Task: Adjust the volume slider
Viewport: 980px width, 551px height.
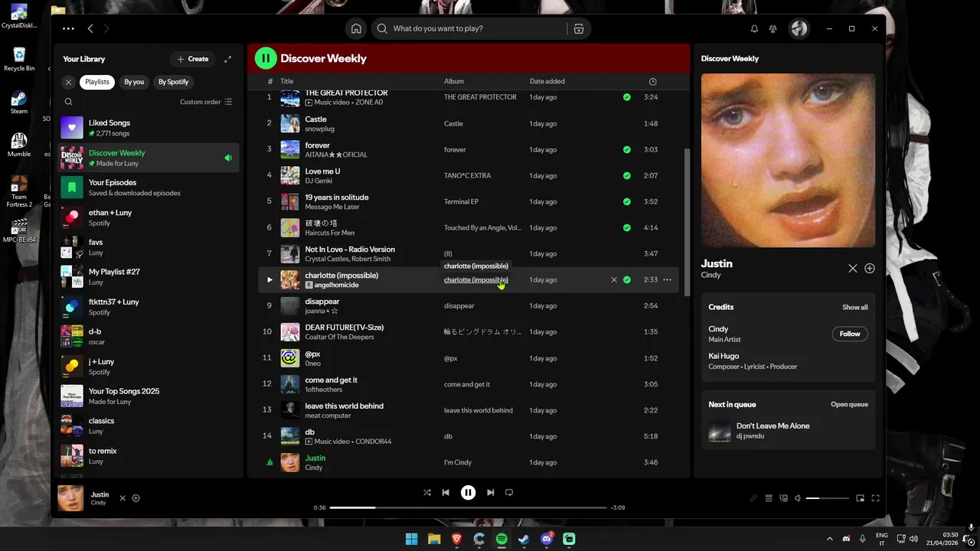Action: (x=828, y=498)
